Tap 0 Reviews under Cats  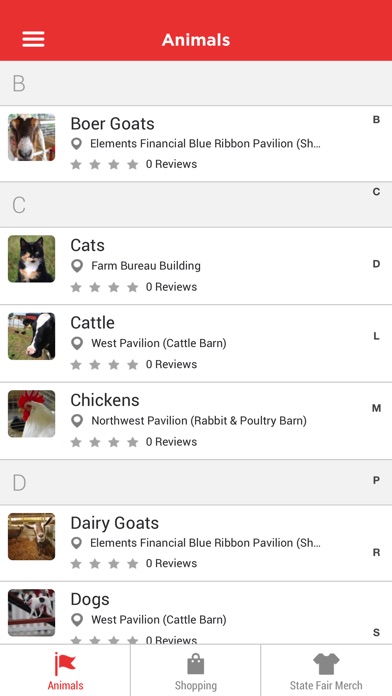click(171, 287)
